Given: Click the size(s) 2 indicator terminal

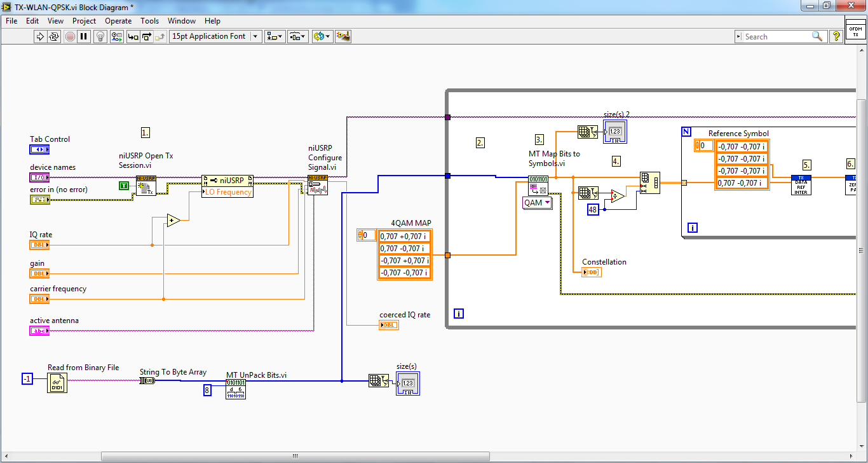Looking at the screenshot, I should click(615, 132).
